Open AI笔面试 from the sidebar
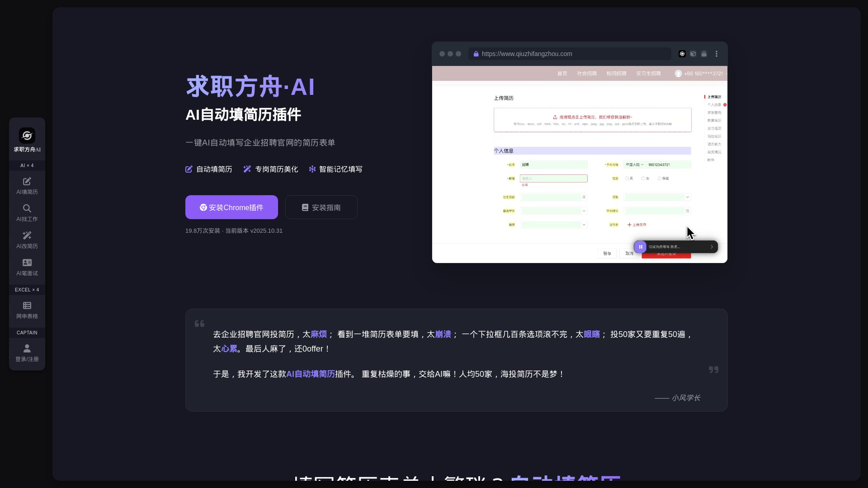 tap(27, 267)
